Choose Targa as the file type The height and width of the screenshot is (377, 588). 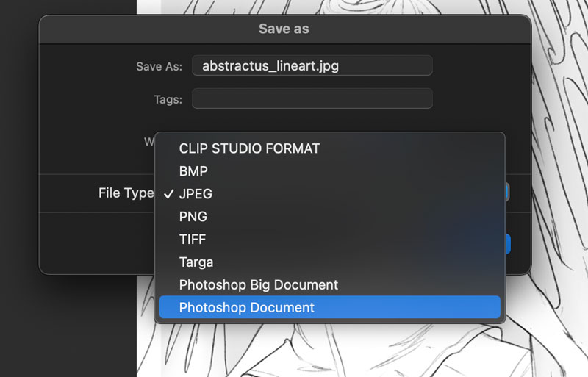click(196, 262)
